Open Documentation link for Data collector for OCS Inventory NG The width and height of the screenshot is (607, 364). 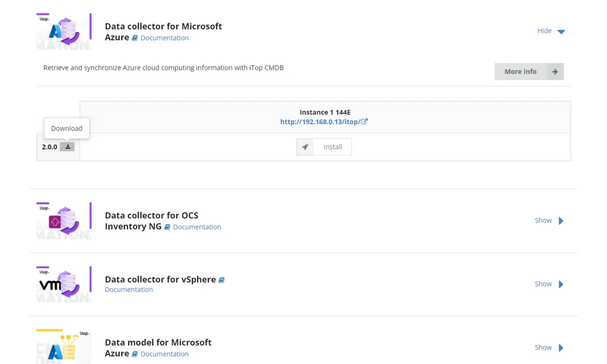[197, 227]
